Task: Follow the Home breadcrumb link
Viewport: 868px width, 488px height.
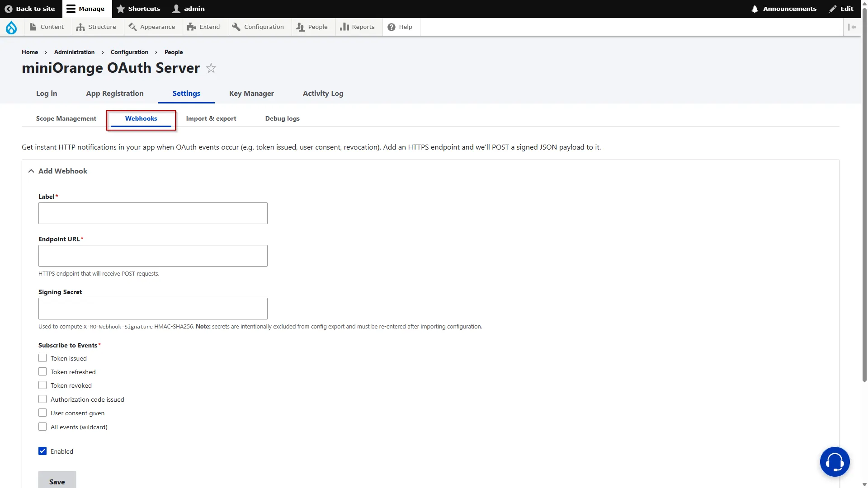Action: pos(30,52)
